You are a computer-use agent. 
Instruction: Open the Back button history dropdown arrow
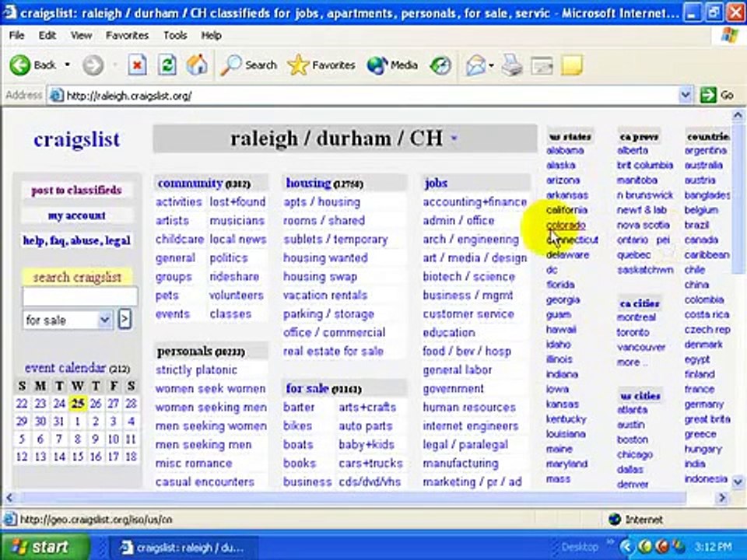click(68, 65)
